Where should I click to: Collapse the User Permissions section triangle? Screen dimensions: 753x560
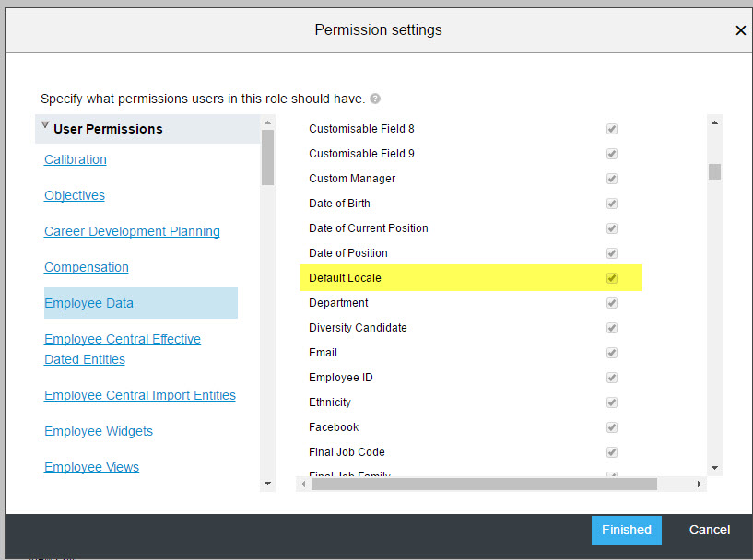point(45,125)
